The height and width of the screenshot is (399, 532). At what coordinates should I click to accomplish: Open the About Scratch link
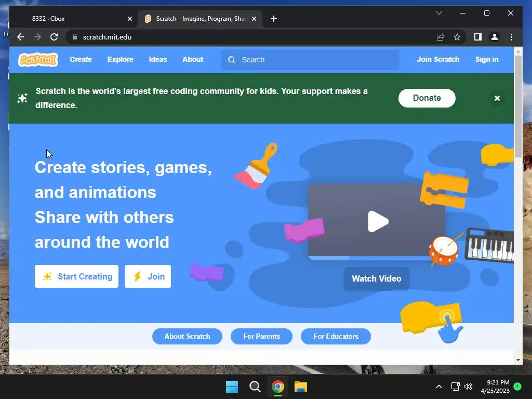tap(187, 336)
